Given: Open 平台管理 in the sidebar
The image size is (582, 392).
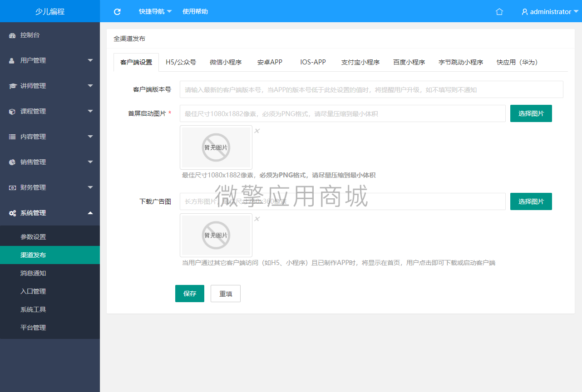Looking at the screenshot, I should pos(50,328).
